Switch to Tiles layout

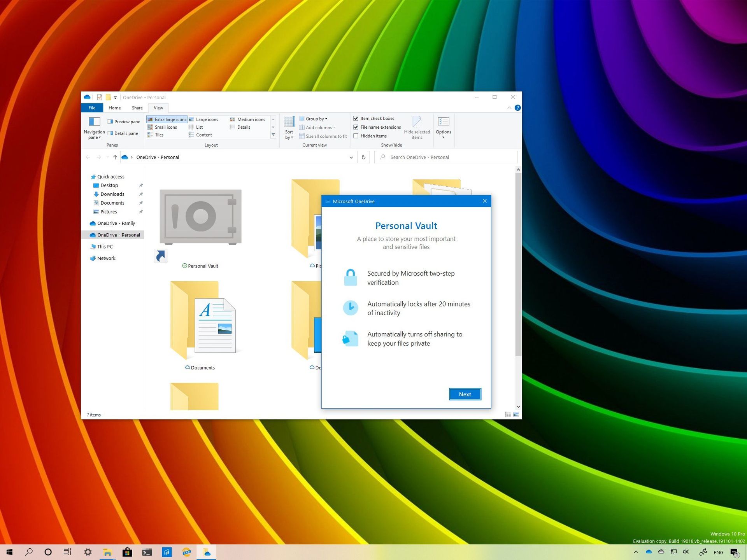tap(160, 135)
